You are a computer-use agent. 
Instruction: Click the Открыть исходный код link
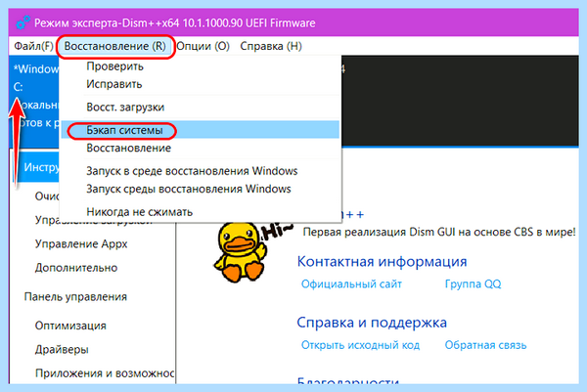[360, 345]
